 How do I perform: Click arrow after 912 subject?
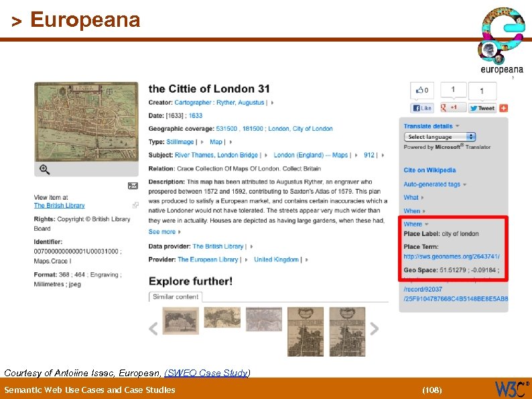pos(383,155)
